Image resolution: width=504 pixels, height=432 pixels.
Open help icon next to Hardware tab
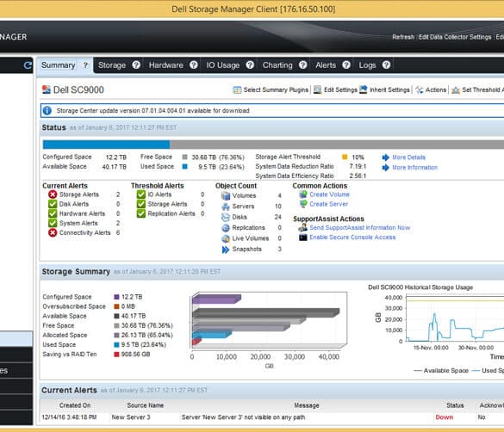pyautogui.click(x=194, y=65)
